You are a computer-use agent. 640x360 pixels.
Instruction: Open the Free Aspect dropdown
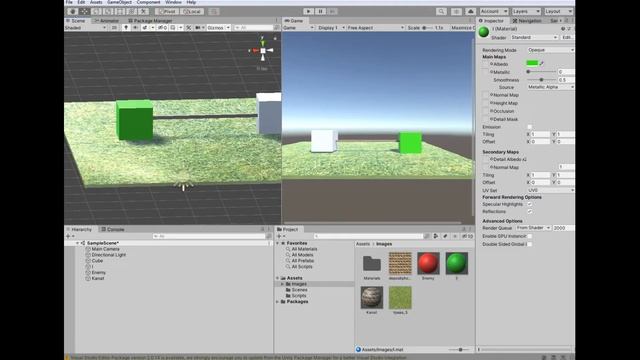tap(376, 27)
